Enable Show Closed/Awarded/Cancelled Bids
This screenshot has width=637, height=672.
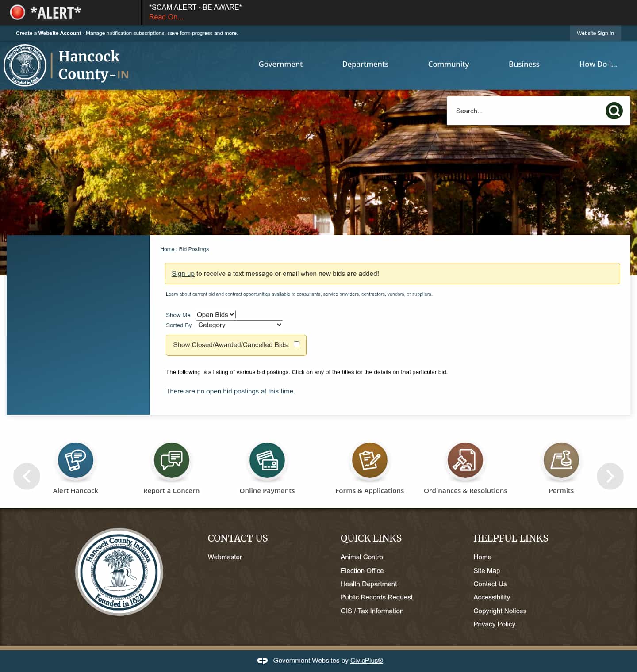[x=296, y=344]
